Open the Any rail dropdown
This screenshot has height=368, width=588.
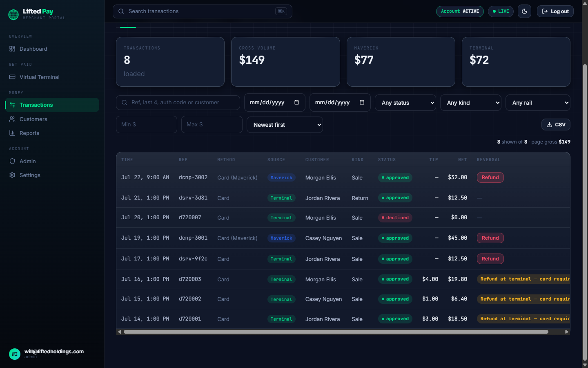point(538,103)
